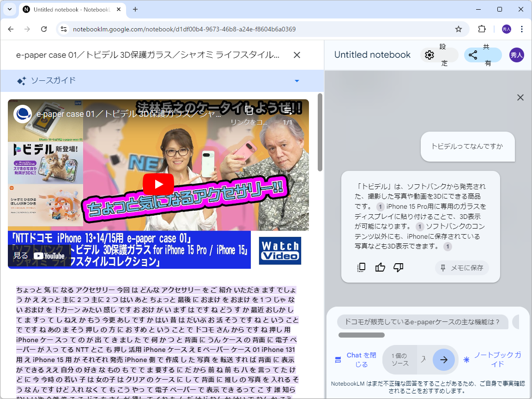Collapse the ソースガイド section
The image size is (532, 399).
click(297, 81)
